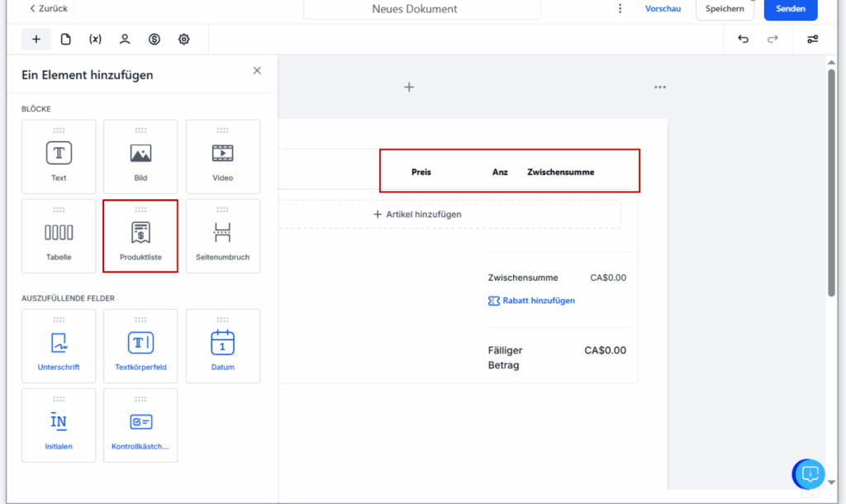
Task: Click the plus above the page
Action: (409, 87)
